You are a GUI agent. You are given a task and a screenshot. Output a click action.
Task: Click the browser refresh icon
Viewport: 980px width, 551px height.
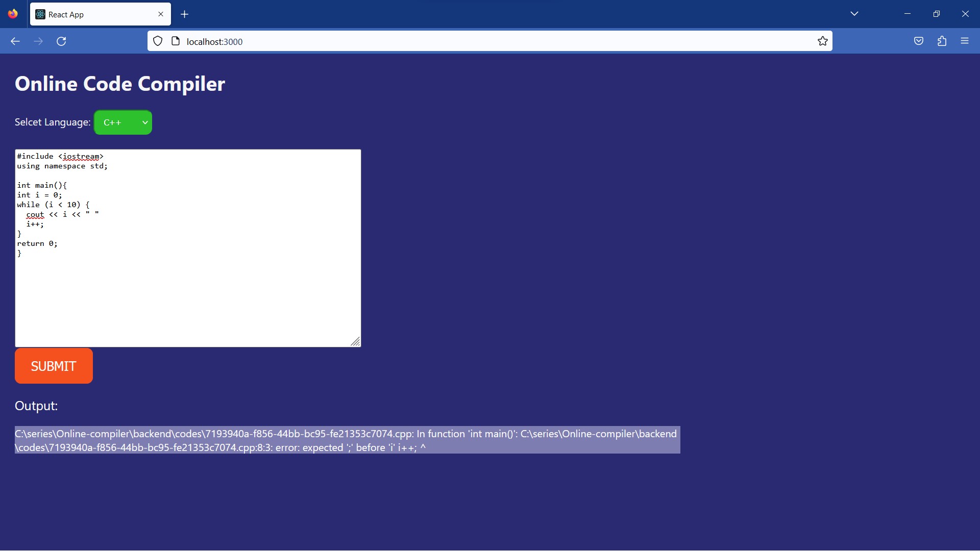(61, 41)
